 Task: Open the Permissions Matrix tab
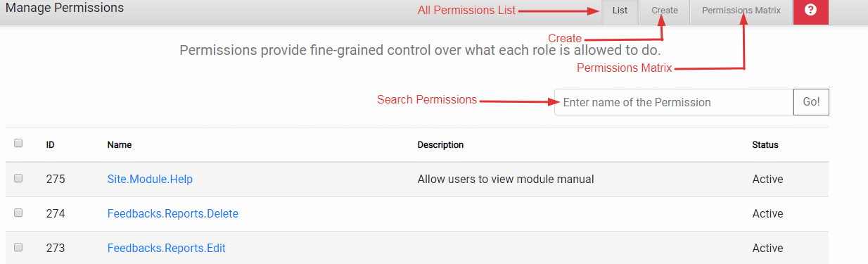[741, 11]
